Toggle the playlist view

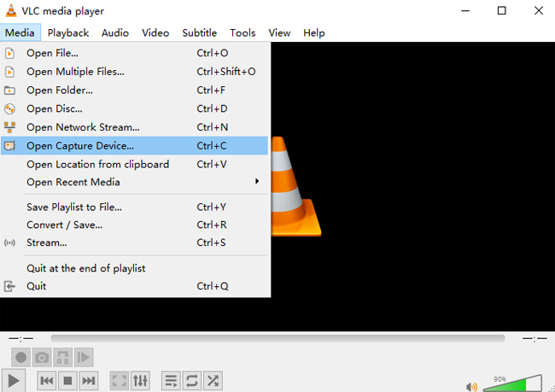[171, 381]
